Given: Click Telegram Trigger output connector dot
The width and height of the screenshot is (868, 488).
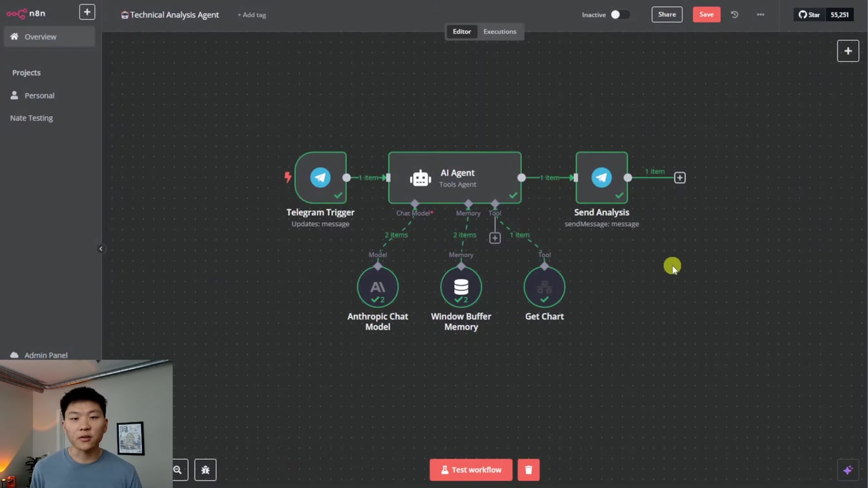Looking at the screenshot, I should click(x=347, y=178).
